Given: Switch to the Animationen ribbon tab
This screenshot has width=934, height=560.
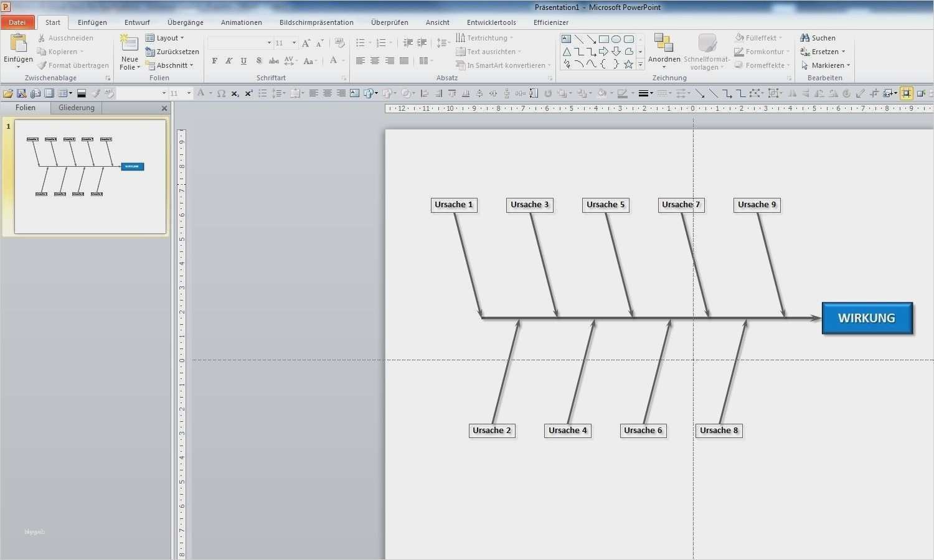Looking at the screenshot, I should (242, 22).
